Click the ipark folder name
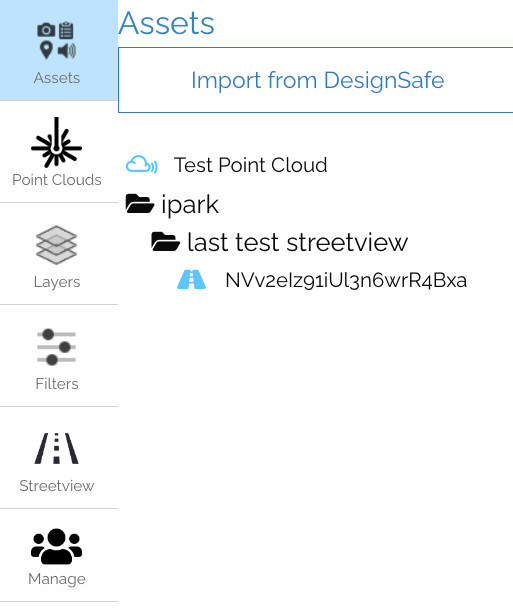This screenshot has height=615, width=513. click(x=190, y=204)
